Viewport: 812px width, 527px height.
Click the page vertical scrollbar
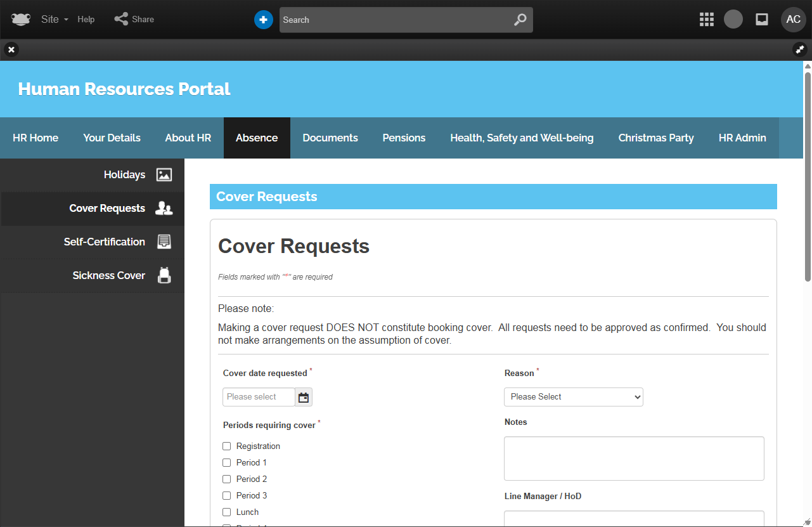807,171
